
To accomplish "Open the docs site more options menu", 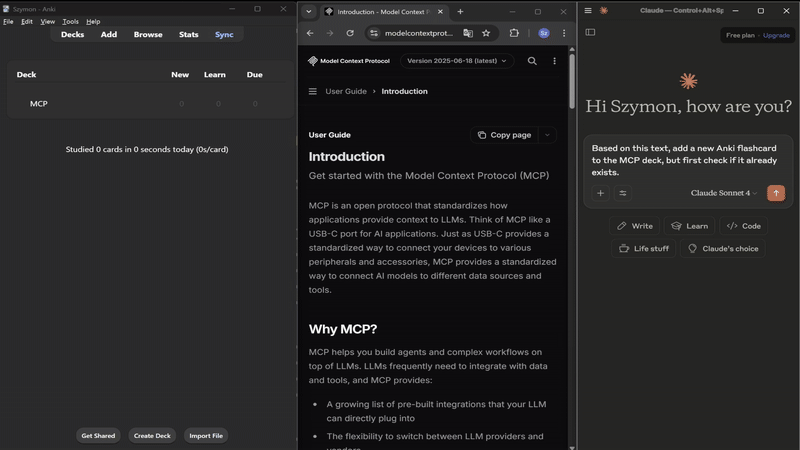I will (555, 61).
